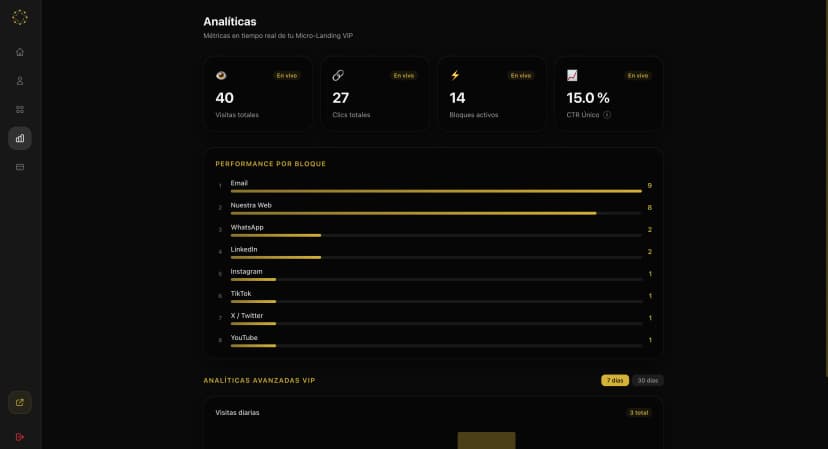Screen dimensions: 828x449
Task: Click the Email performance bar
Action: pyautogui.click(x=436, y=191)
